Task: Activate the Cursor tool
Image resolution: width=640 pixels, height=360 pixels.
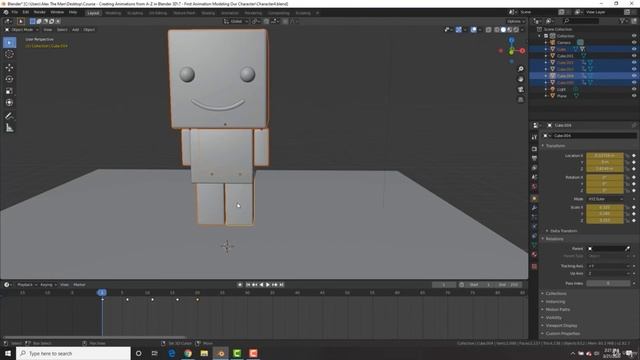Action: click(x=9, y=54)
